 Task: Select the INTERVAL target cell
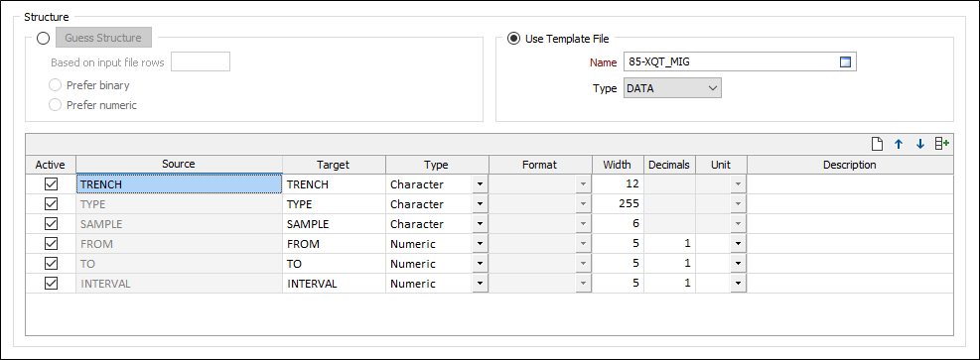(x=335, y=284)
